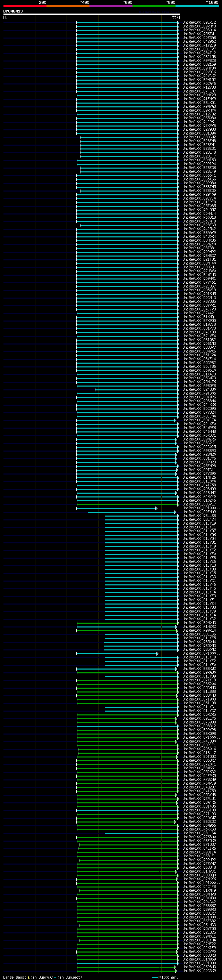Select hit label UniRef100_B6FS82
Screen dimensions: 222x980
(199, 921)
